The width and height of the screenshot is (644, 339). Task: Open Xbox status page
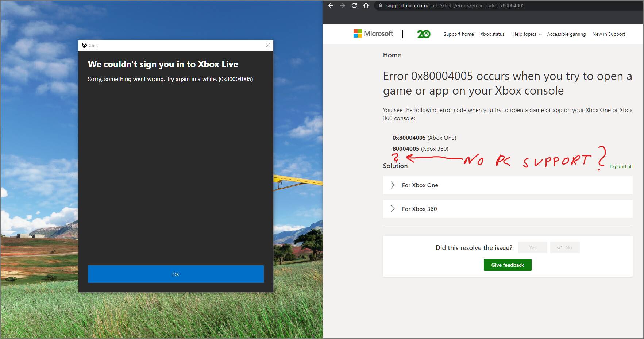click(x=492, y=34)
